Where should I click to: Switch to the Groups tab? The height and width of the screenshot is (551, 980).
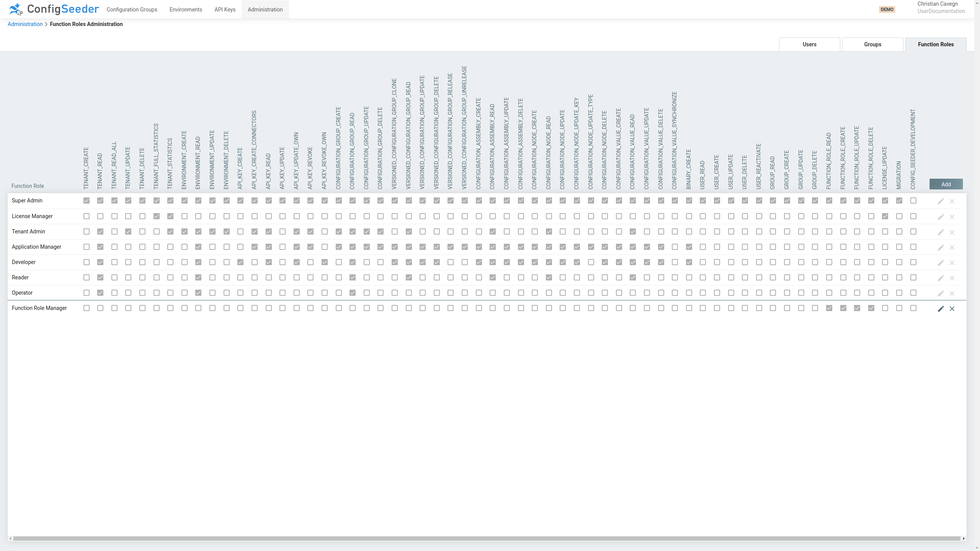click(872, 44)
